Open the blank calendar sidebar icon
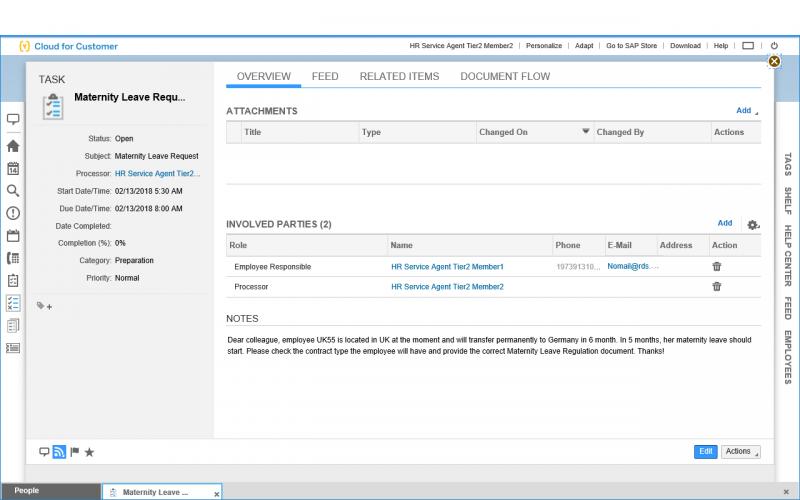The width and height of the screenshot is (800, 500). [x=13, y=236]
